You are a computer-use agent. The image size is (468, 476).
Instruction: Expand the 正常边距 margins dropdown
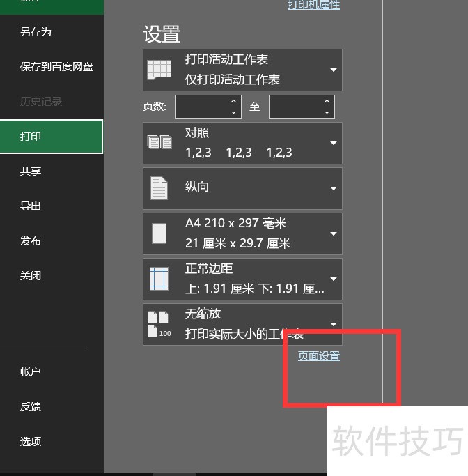click(x=242, y=279)
